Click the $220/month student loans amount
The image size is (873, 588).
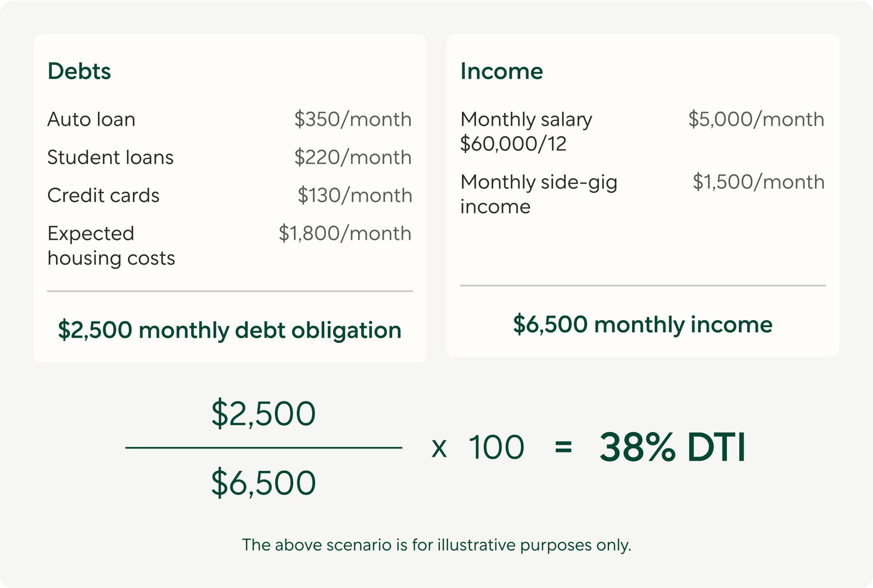352,158
